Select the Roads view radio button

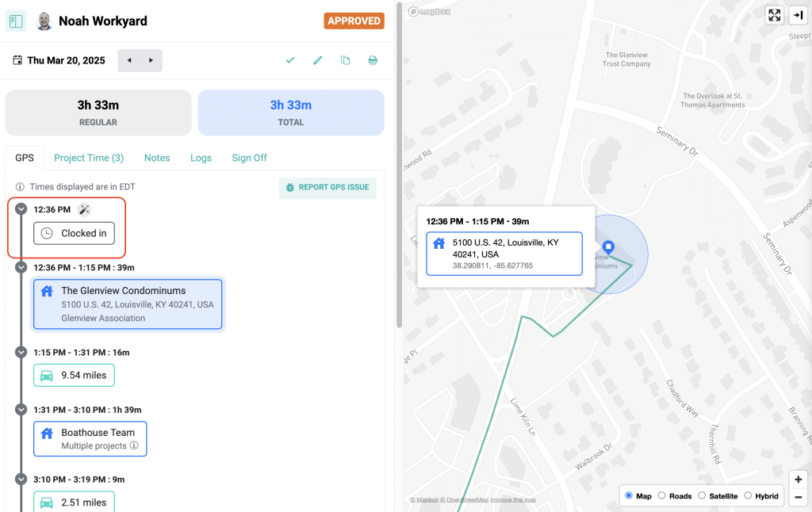click(x=662, y=495)
